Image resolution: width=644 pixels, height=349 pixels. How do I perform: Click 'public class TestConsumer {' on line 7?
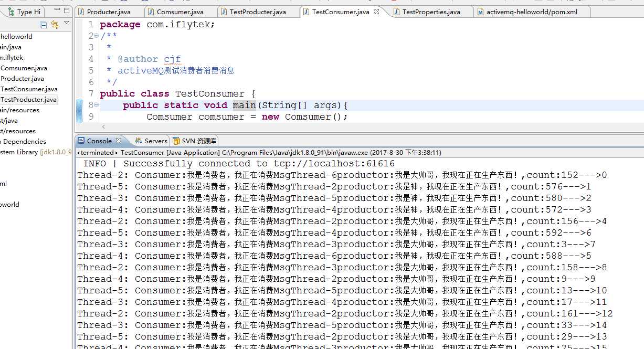[177, 93]
